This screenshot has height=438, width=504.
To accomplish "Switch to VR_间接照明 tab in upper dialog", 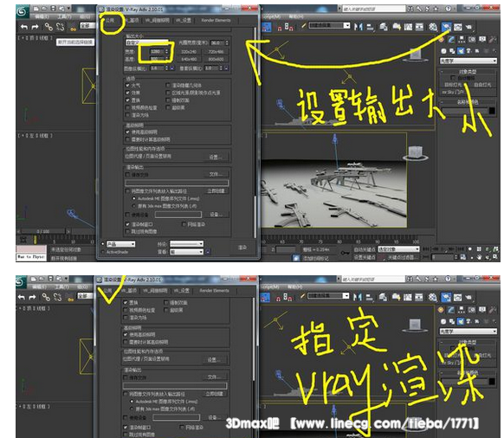I will 158,20.
